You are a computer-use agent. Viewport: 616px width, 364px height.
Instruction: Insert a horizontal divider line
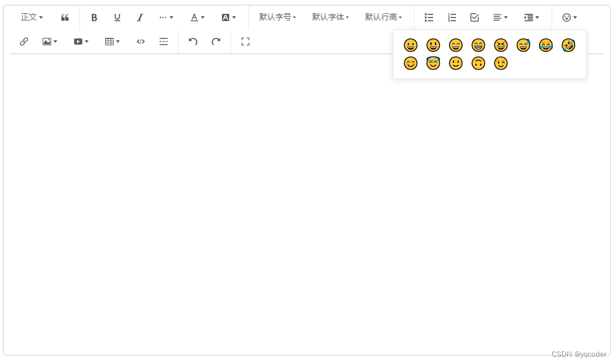point(164,42)
